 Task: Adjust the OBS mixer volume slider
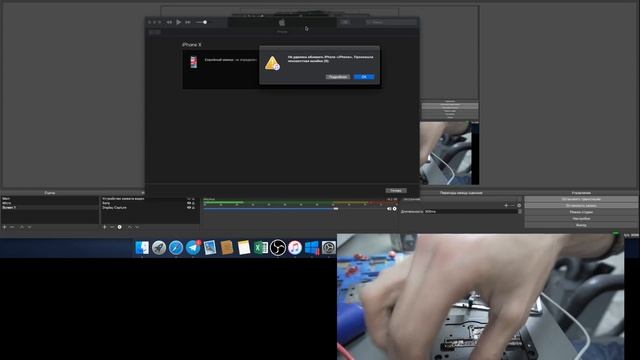pyautogui.click(x=336, y=209)
